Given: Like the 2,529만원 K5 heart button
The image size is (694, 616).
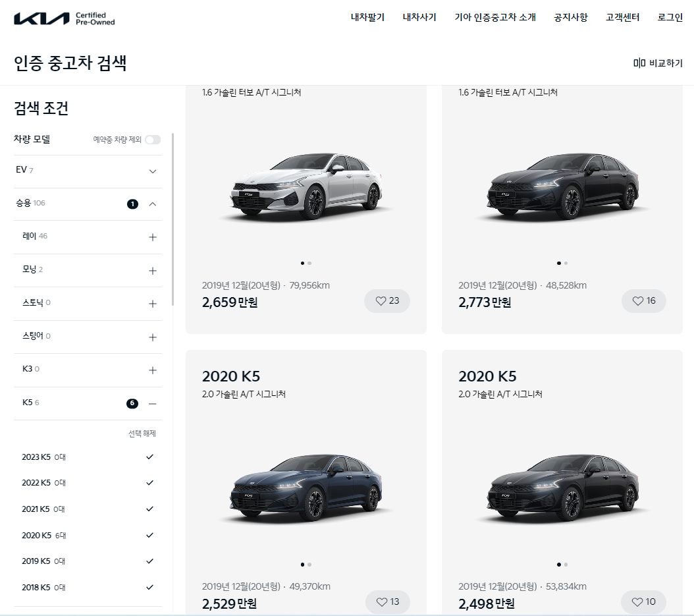Looking at the screenshot, I should pos(388,602).
